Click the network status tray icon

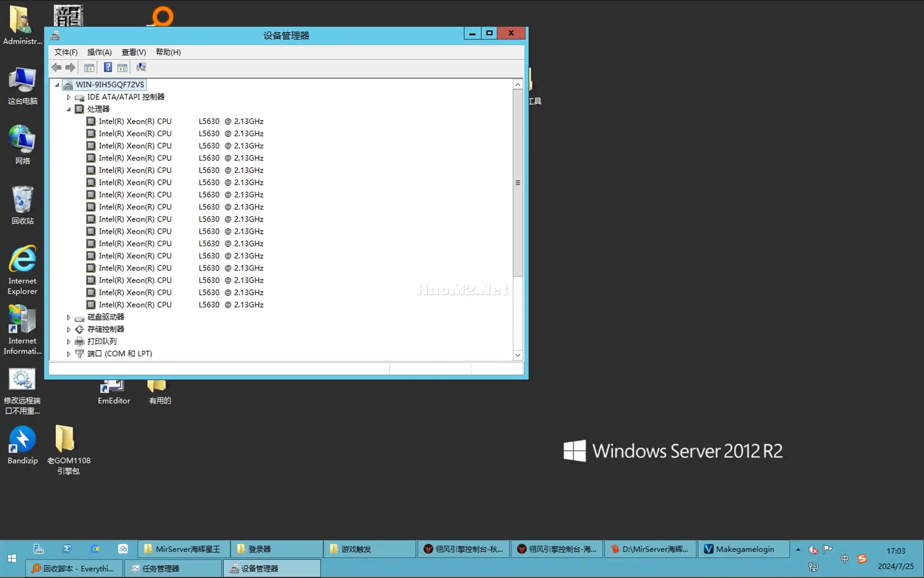(x=813, y=567)
